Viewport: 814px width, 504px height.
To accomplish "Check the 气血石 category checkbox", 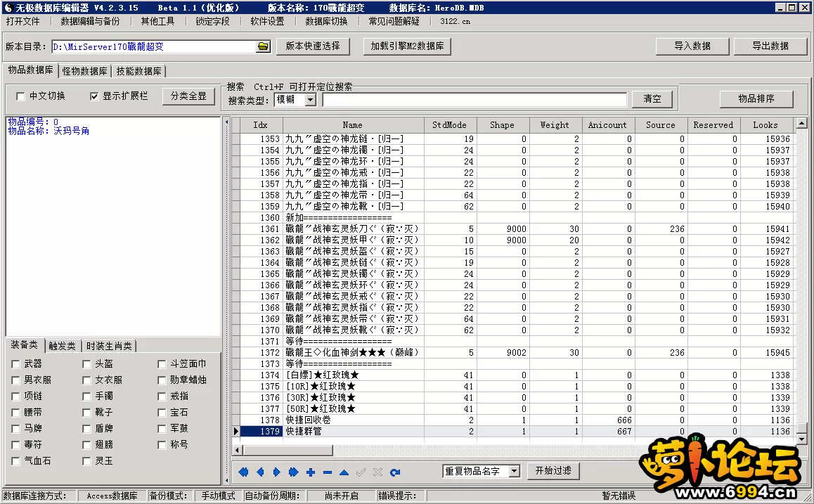I will tap(15, 461).
